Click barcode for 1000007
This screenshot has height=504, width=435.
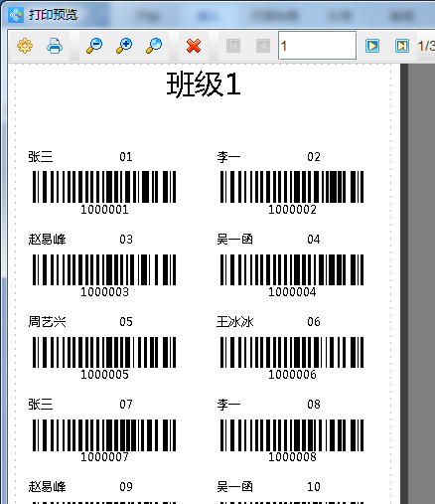104,435
